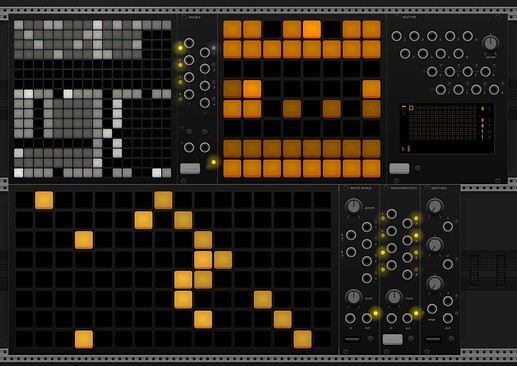Select the Earthsea edge input jack

432,309
